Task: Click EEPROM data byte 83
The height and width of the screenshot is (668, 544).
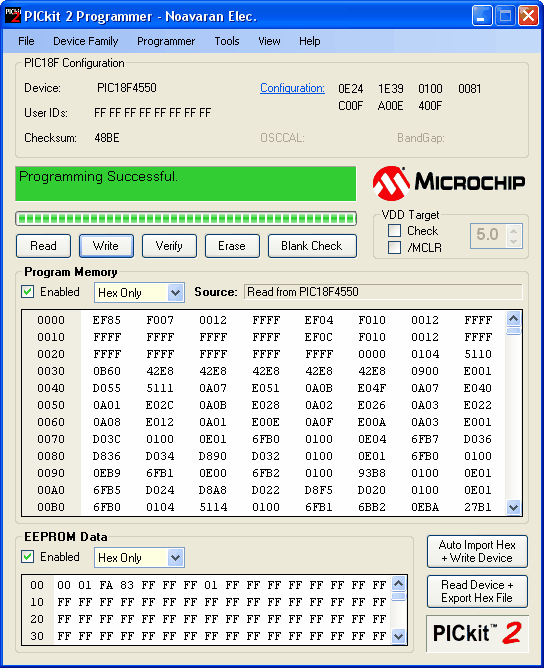Action: (127, 585)
